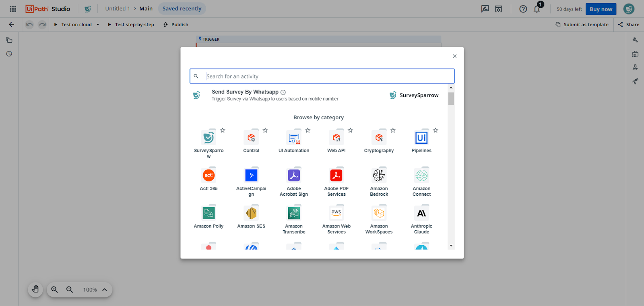The image size is (644, 306).
Task: Click the Main breadcrumb item
Action: (x=146, y=8)
